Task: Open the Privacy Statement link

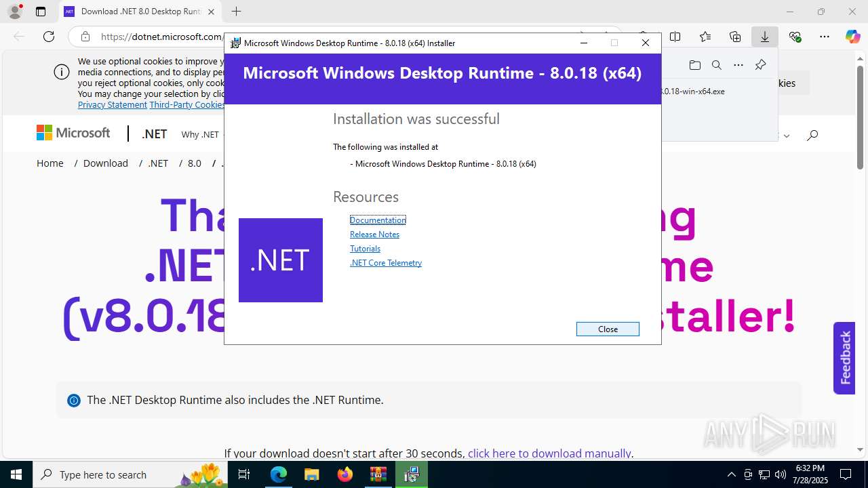Action: pyautogui.click(x=113, y=104)
